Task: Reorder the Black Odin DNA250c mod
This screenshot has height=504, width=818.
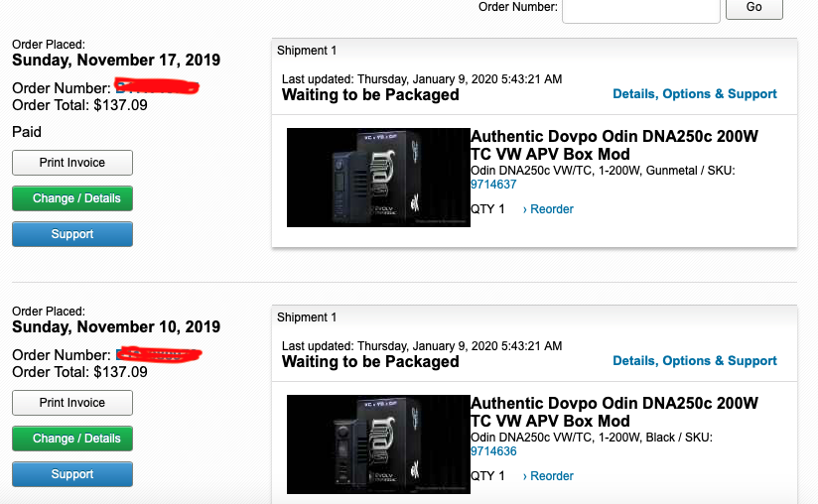Action: [548, 476]
